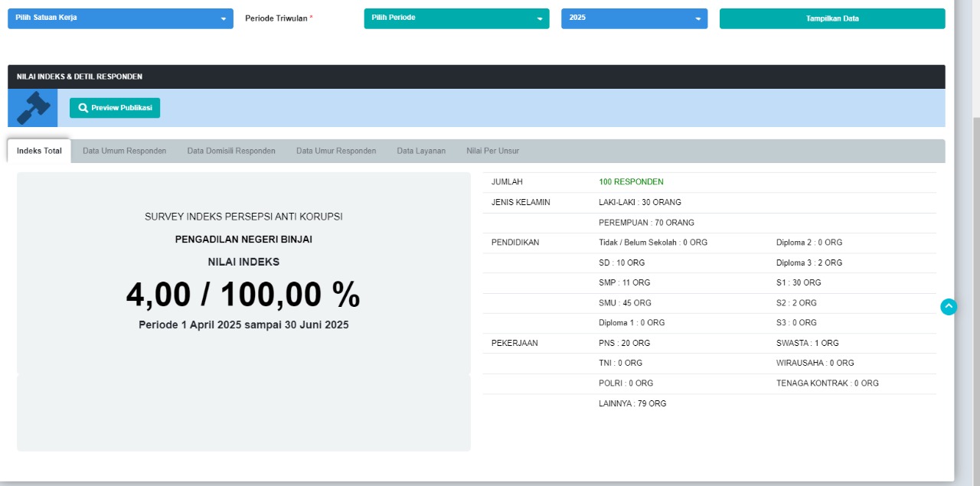
Task: Click the green 100 RESPONDEN text
Action: point(631,182)
